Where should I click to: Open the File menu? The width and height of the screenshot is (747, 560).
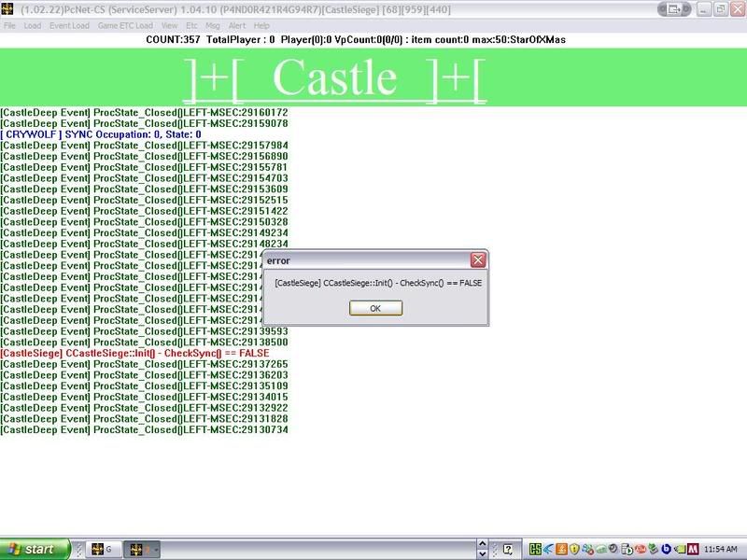tap(9, 25)
